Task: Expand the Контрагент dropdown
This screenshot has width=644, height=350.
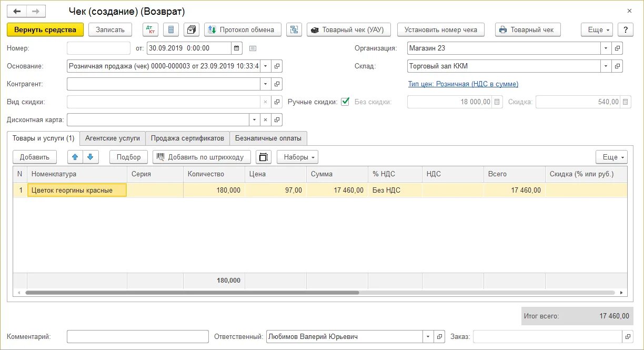Action: point(265,84)
